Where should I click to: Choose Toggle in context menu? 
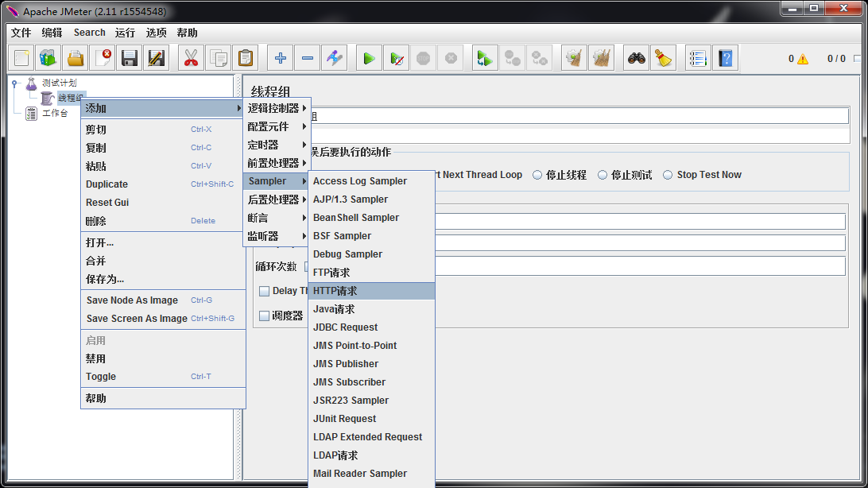click(163, 377)
